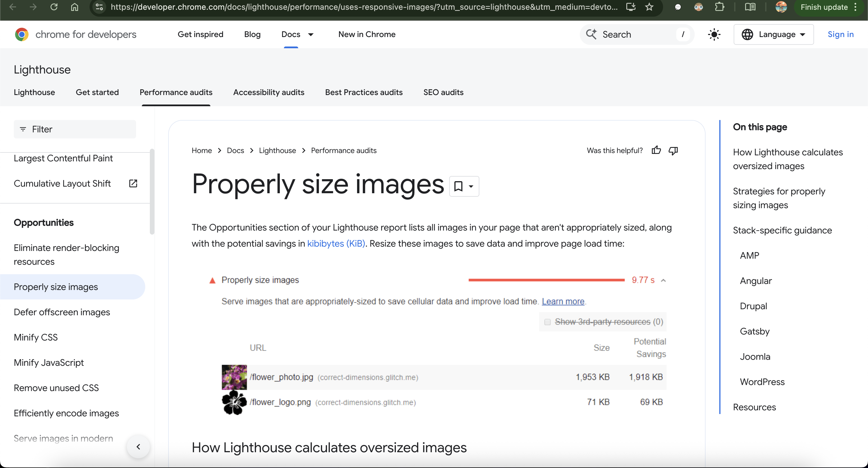Click the install app icon in address bar
868x468 pixels.
tap(631, 7)
